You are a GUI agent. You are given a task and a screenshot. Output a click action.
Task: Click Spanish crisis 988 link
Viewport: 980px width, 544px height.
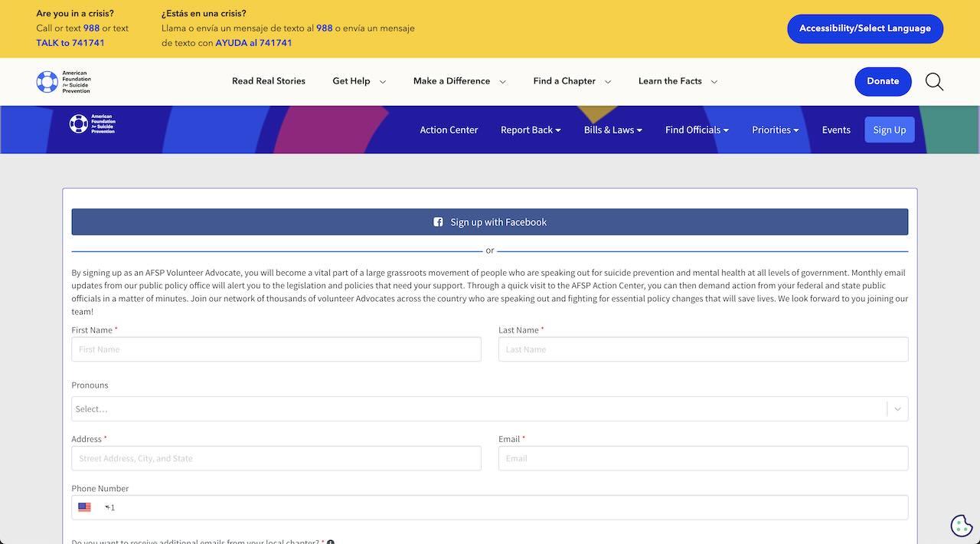(325, 28)
